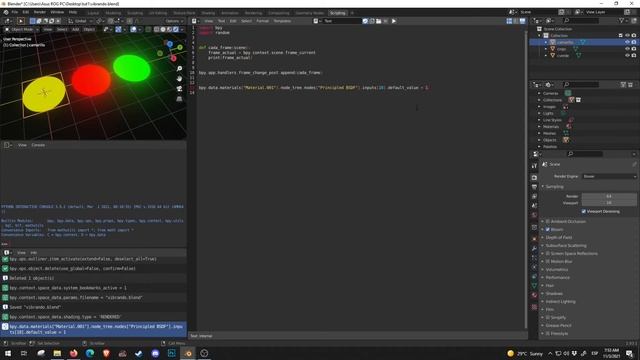The image size is (640, 360).
Task: Click the text editor type icon
Action: tap(195, 21)
